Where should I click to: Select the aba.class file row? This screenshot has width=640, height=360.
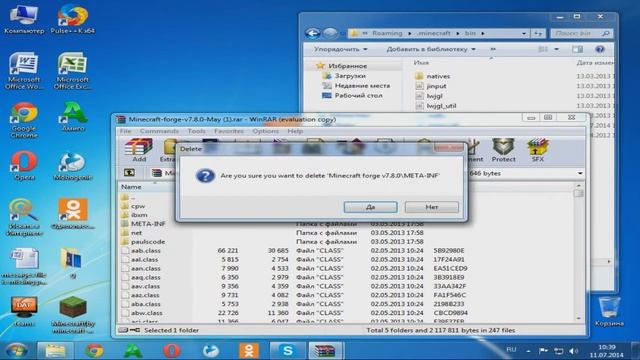tap(294, 304)
